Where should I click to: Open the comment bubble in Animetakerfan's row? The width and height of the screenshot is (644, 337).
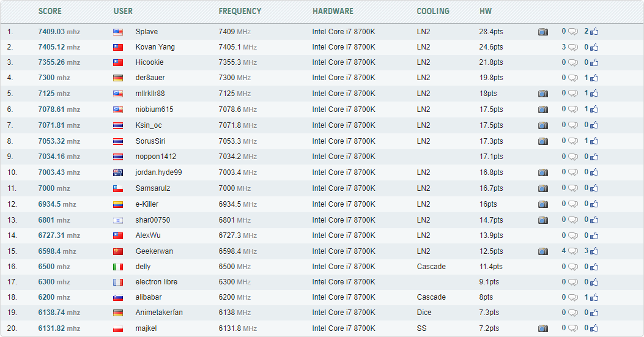click(x=573, y=313)
